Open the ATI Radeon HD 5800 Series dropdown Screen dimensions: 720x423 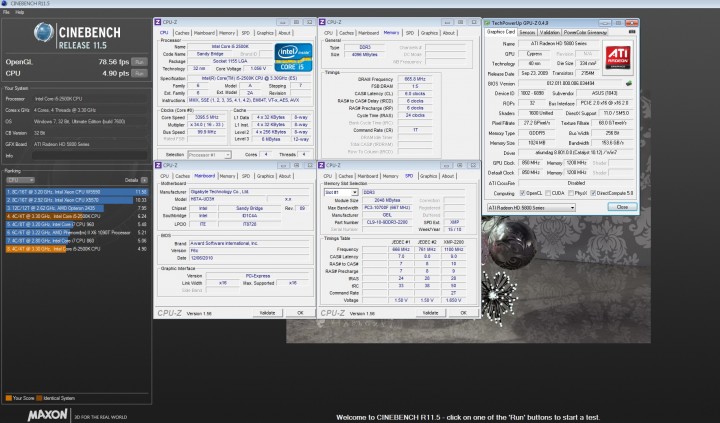tap(531, 208)
